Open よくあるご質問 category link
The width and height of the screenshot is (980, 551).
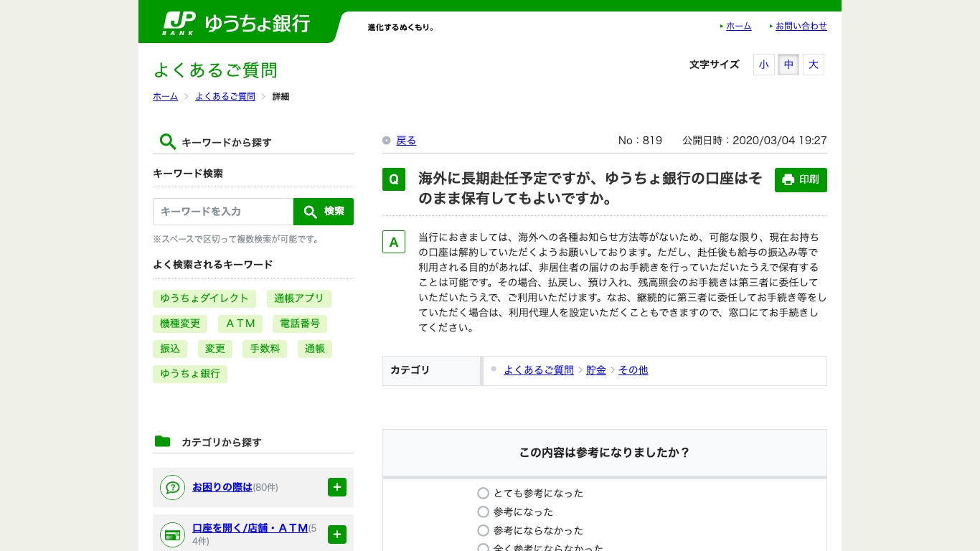(x=539, y=370)
